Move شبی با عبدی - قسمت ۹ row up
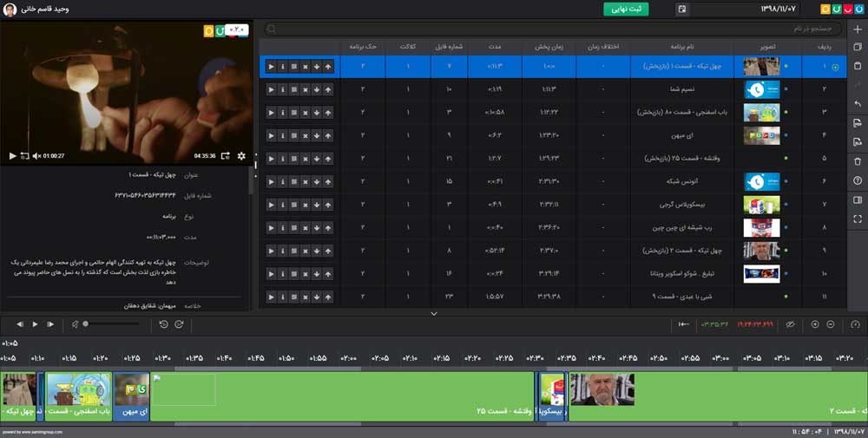The image size is (868, 438). pyautogui.click(x=328, y=297)
